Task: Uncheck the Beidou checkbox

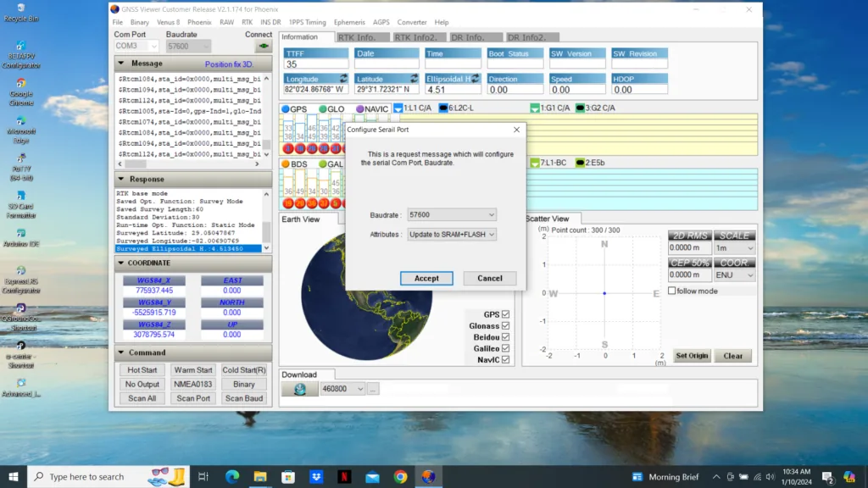Action: (x=505, y=337)
